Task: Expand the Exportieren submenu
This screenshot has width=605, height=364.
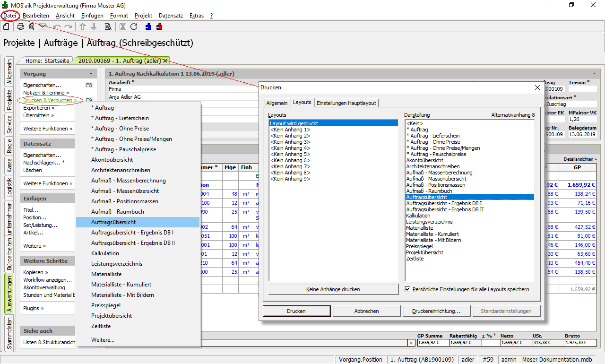Action: [x=38, y=108]
